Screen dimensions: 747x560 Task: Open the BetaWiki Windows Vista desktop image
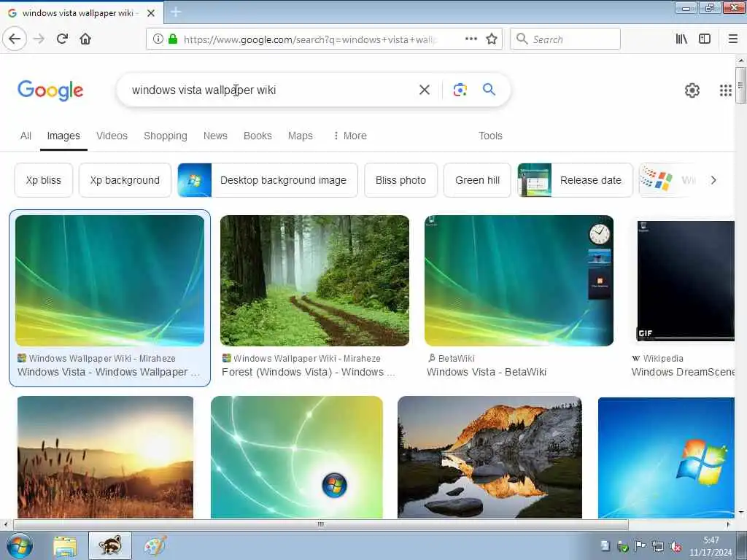(519, 281)
